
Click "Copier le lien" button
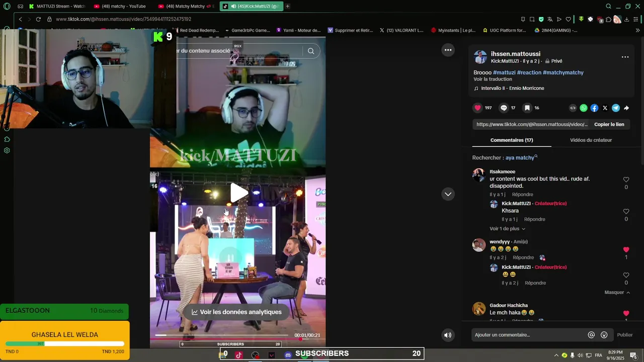pos(609,124)
